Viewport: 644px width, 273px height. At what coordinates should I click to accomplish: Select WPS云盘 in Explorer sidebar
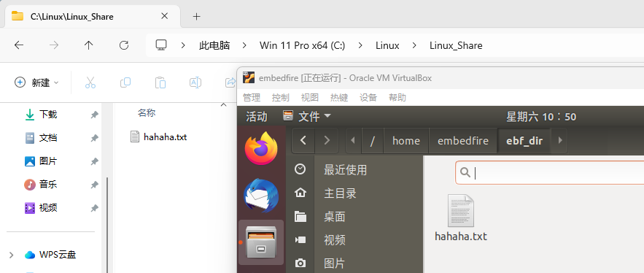[x=58, y=255]
